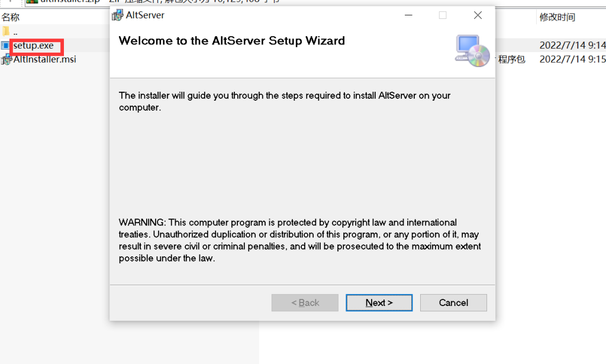This screenshot has width=606, height=364.
Task: Select the AltInstaller.msi file name
Action: tap(45, 59)
